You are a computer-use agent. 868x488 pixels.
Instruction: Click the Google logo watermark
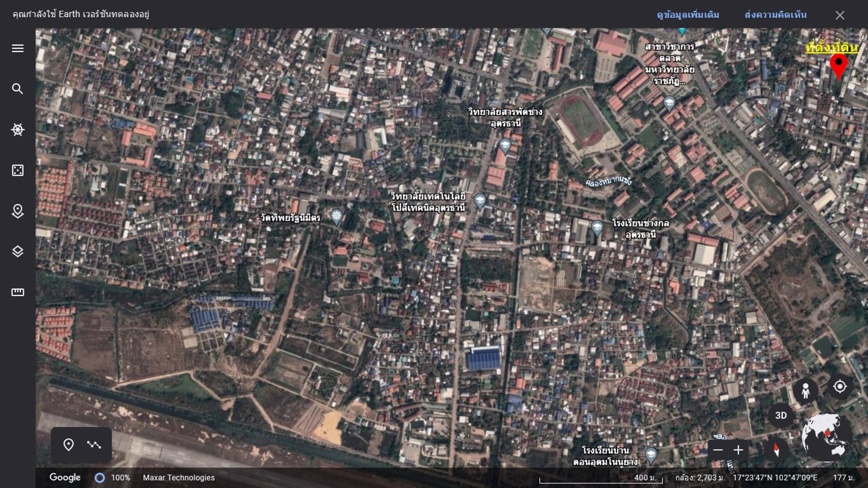[x=65, y=477]
